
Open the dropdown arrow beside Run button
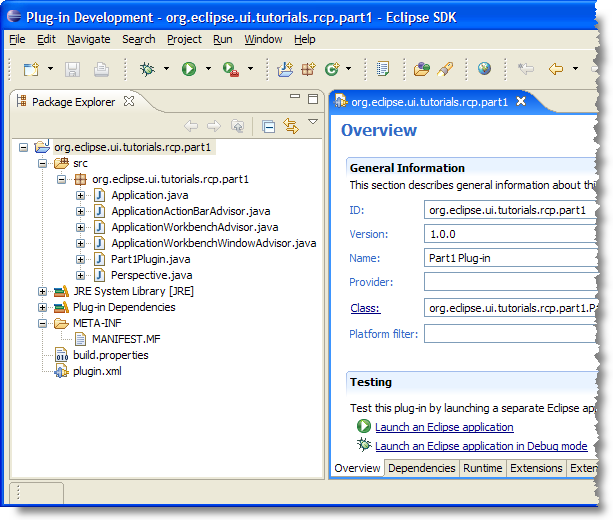coord(208,69)
